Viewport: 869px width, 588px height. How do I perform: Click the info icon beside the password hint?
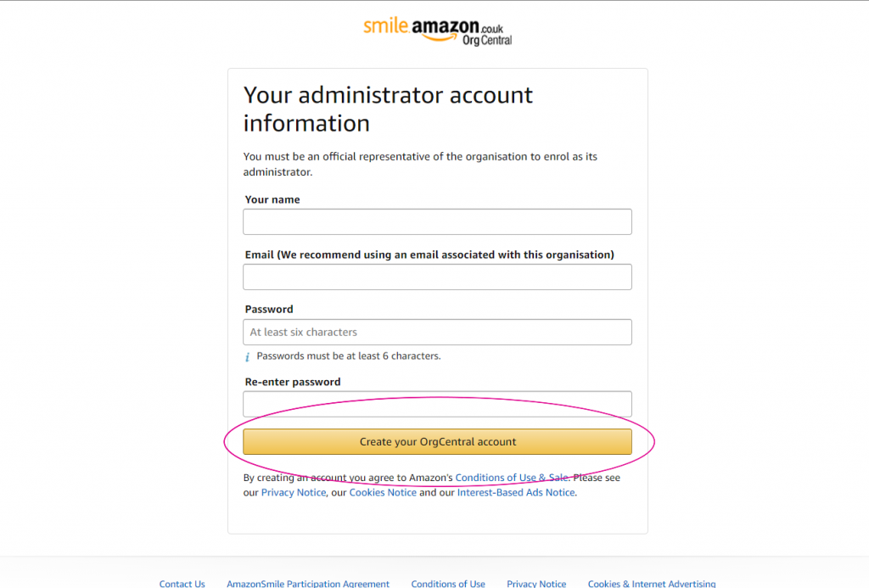(x=247, y=356)
